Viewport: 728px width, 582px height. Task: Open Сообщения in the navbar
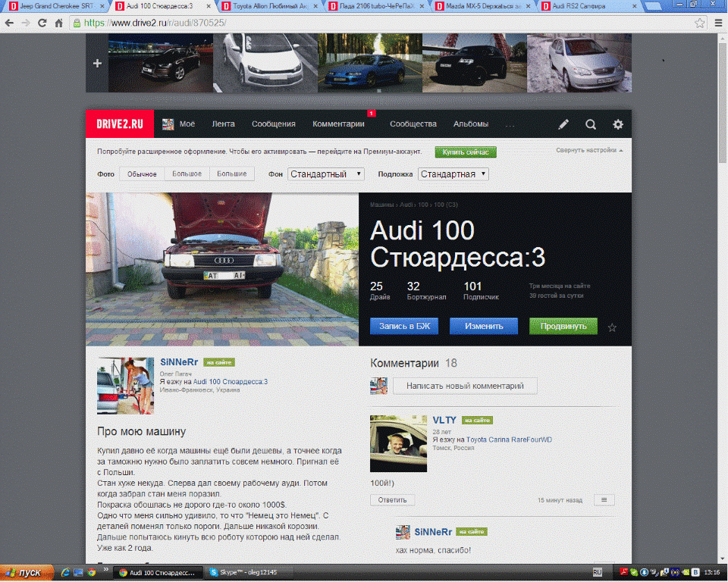pyautogui.click(x=274, y=124)
